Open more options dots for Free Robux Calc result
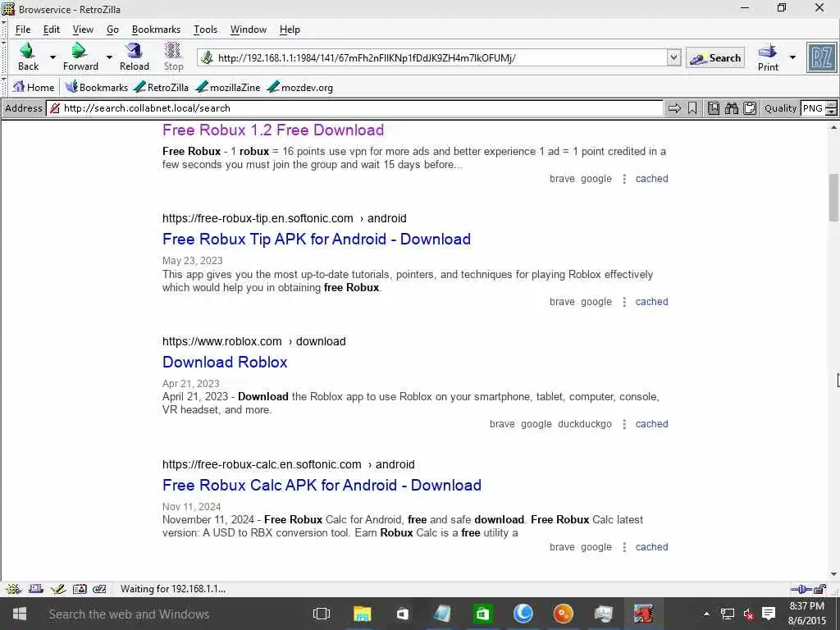This screenshot has width=840, height=630. (624, 547)
